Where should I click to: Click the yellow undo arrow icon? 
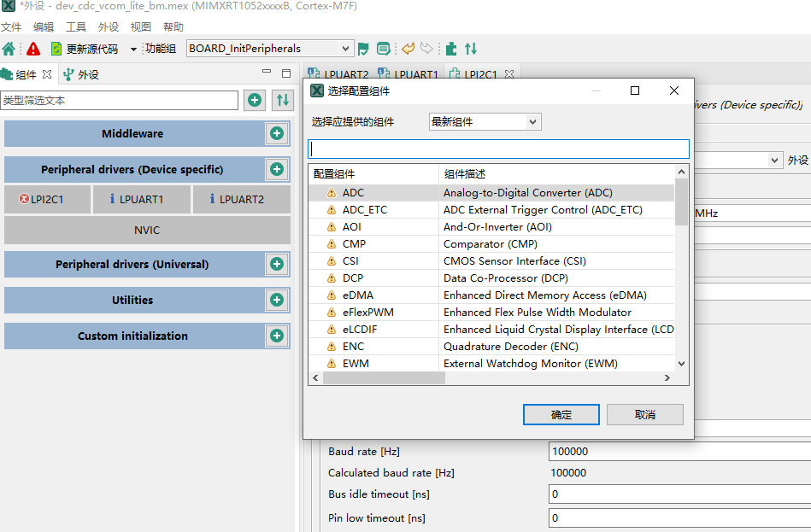click(408, 48)
